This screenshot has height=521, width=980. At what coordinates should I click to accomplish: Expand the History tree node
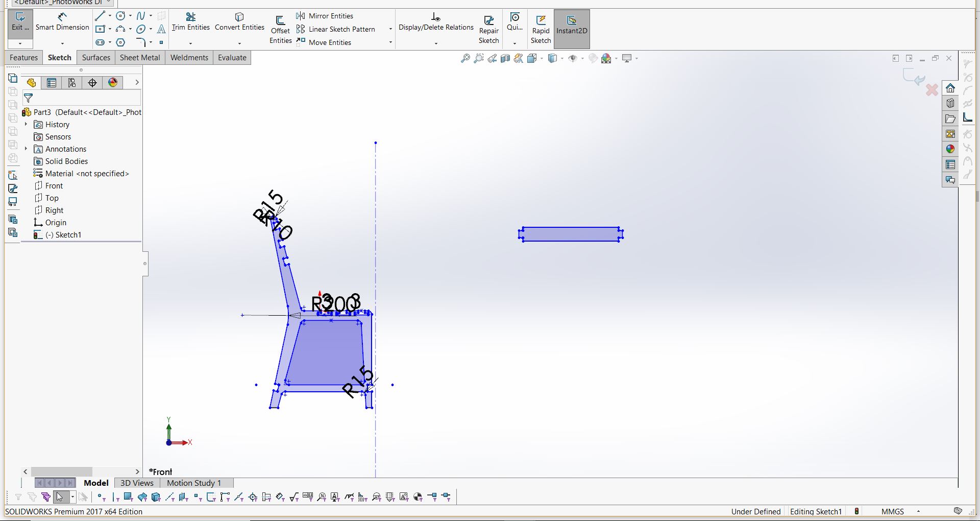click(x=26, y=124)
